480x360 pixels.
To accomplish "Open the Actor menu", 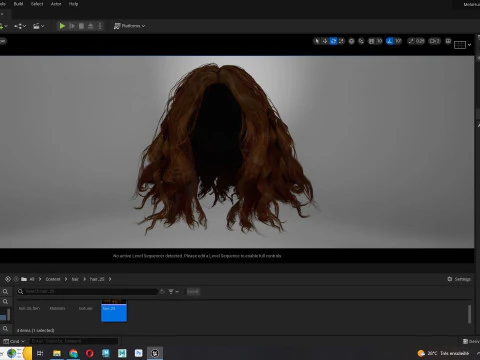I will click(x=56, y=4).
